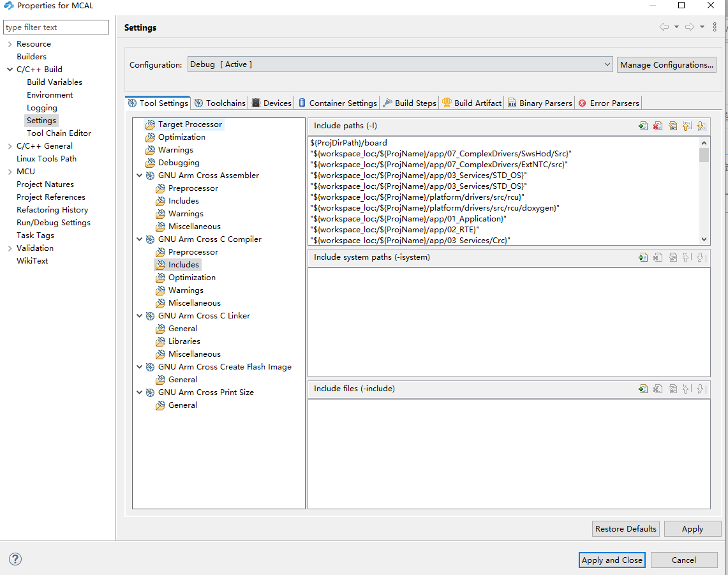Collapse GNU Arm Cross C Compiler node
This screenshot has height=575, width=728.
click(139, 239)
